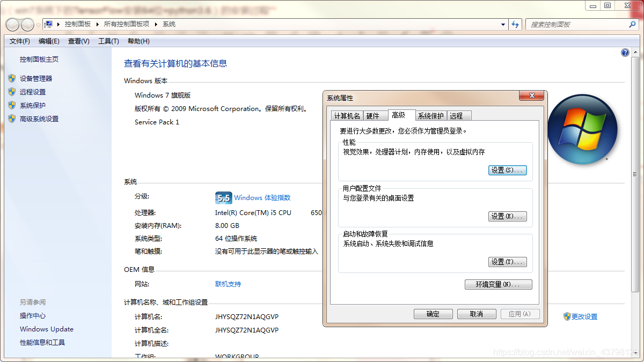
Task: Open the 工具(T) menu
Action: pyautogui.click(x=108, y=41)
